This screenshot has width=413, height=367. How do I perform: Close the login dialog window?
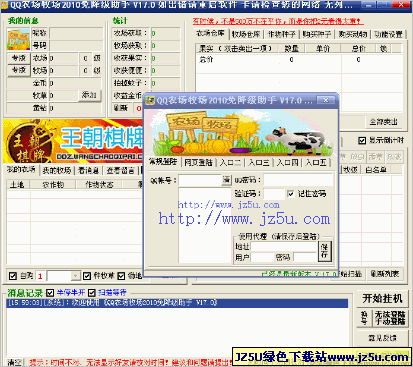click(x=325, y=100)
